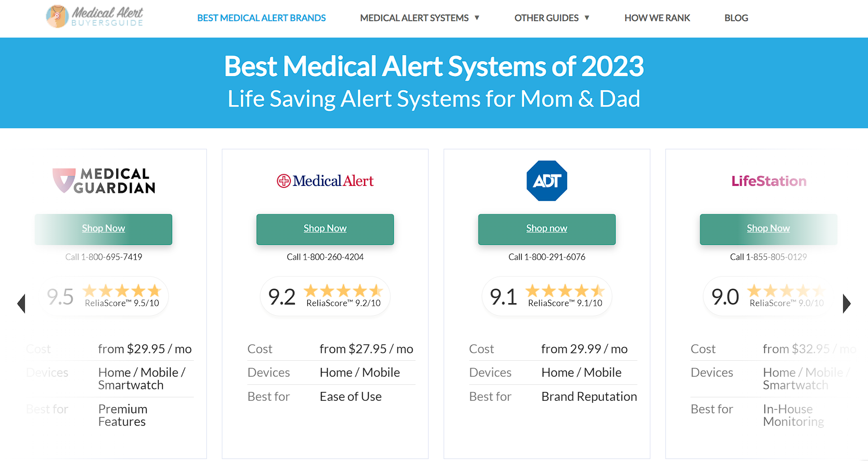Advance carousel with right arrow
The image size is (868, 461).
[846, 304]
